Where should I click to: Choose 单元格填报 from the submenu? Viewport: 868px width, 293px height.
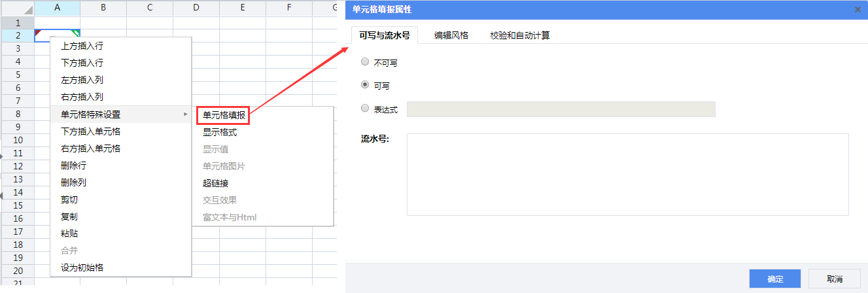(224, 115)
